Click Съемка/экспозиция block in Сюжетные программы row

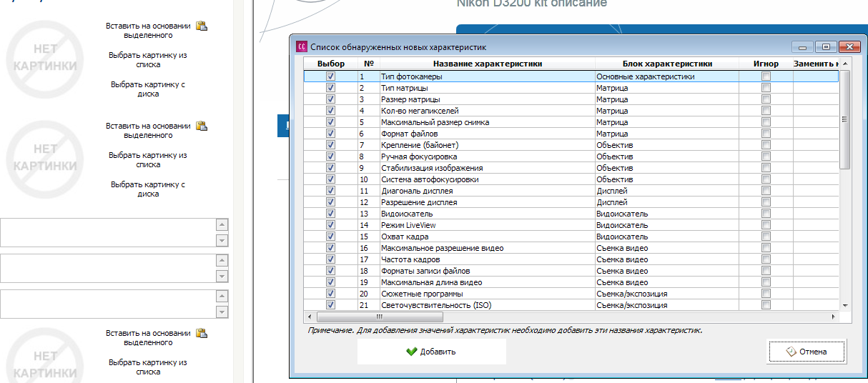(667, 294)
